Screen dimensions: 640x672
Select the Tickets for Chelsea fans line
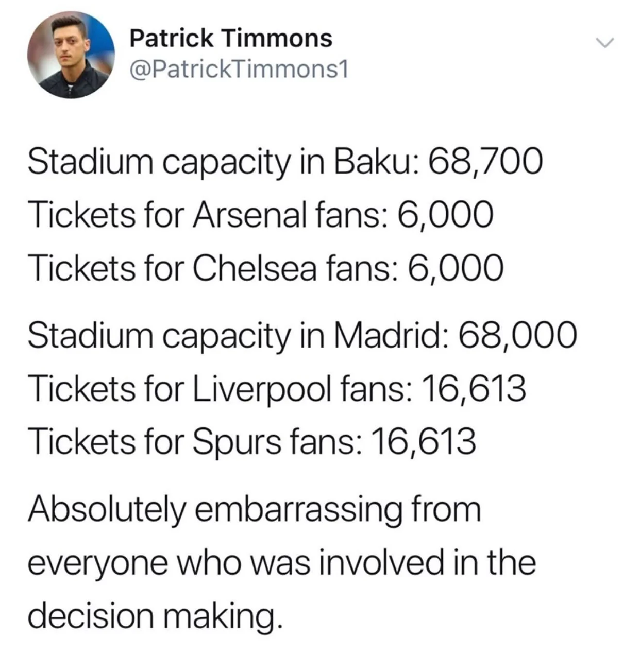(265, 268)
